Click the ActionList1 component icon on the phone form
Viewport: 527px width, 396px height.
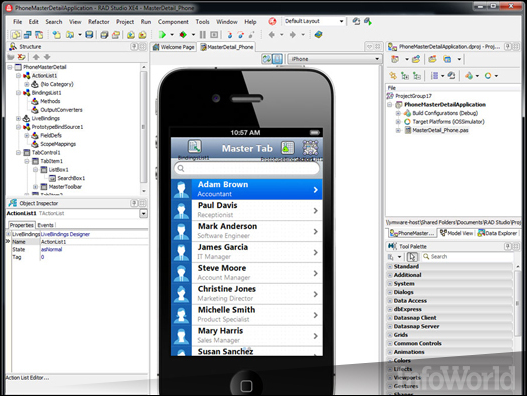tap(310, 147)
